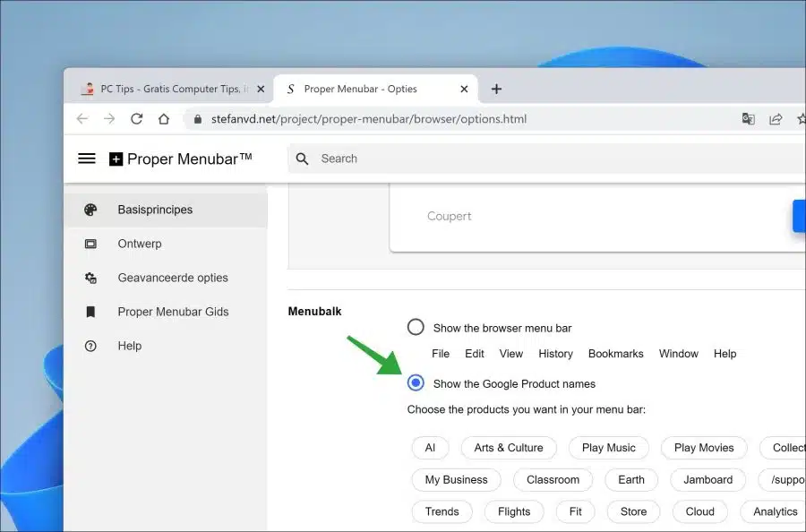This screenshot has height=532, width=806.
Task: Open the Basisprincipes section in the sidebar
Action: pos(166,210)
